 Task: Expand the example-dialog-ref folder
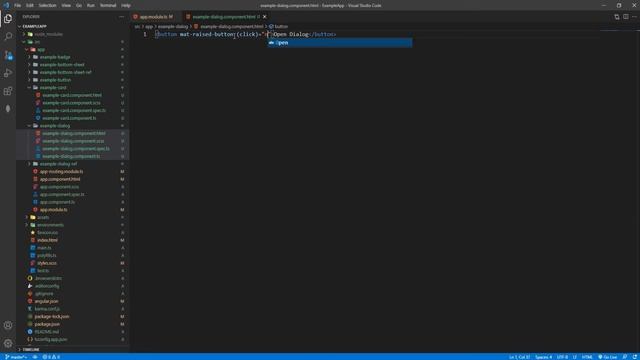tap(58, 164)
